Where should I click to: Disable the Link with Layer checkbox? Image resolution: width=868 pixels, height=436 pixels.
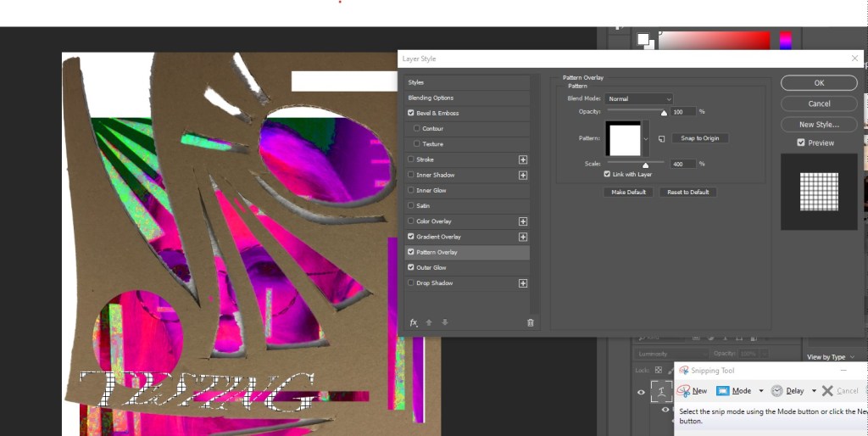coord(607,174)
